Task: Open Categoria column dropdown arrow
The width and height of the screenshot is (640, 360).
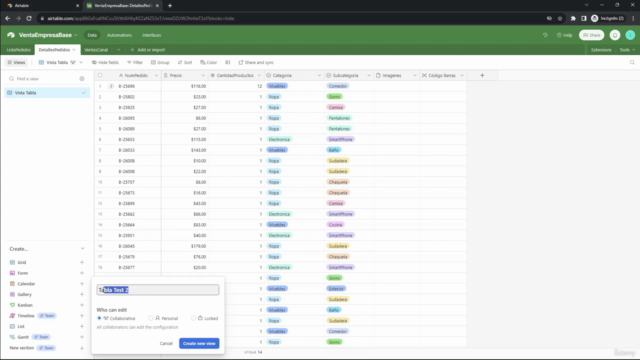Action: (319, 76)
